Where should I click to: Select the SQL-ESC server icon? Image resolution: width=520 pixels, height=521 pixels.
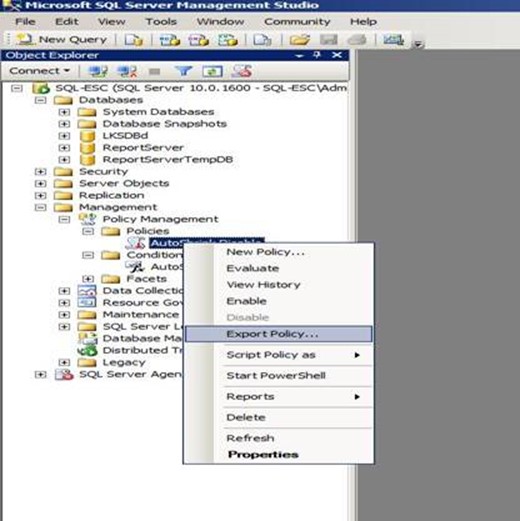click(41, 88)
